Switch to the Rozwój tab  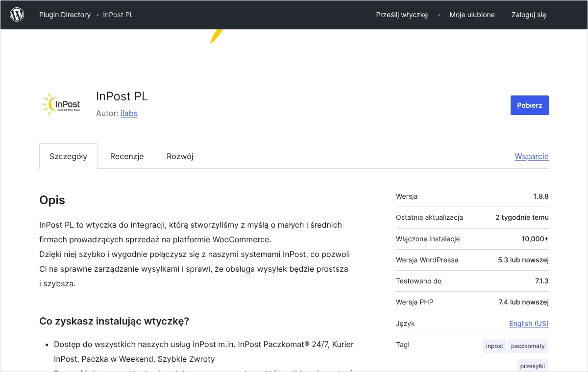(180, 156)
